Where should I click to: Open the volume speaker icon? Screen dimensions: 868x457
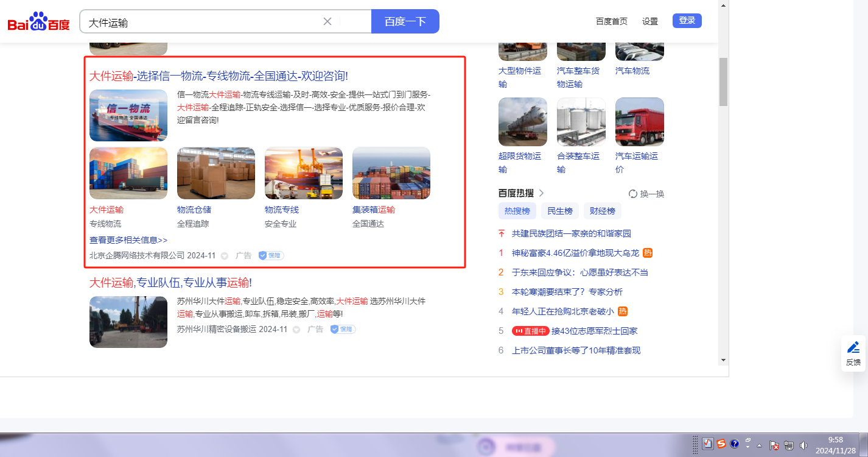[804, 445]
